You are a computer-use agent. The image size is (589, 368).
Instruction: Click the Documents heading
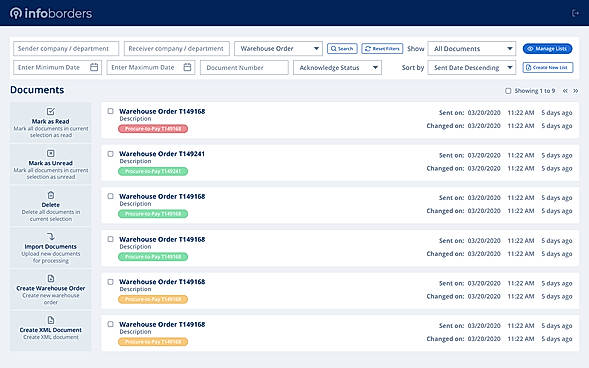pyautogui.click(x=37, y=90)
